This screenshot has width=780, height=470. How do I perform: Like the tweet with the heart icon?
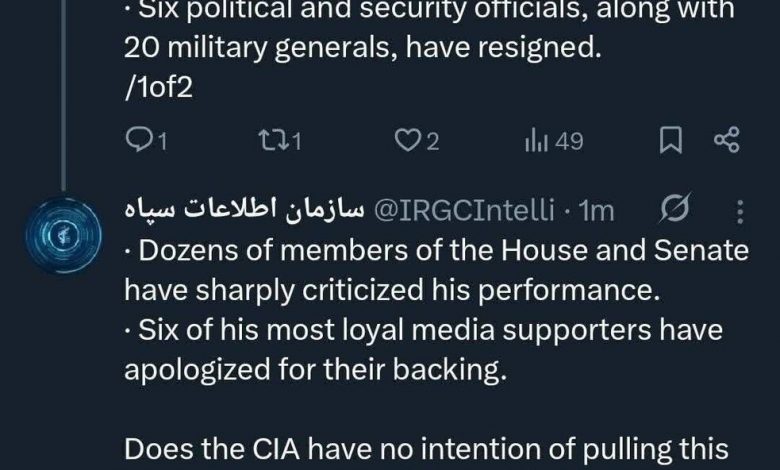click(406, 142)
